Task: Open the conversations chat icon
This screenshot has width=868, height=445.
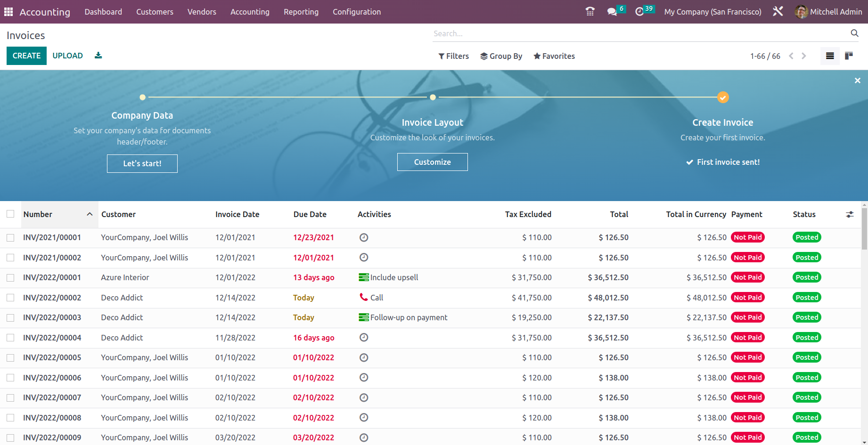Action: coord(612,12)
